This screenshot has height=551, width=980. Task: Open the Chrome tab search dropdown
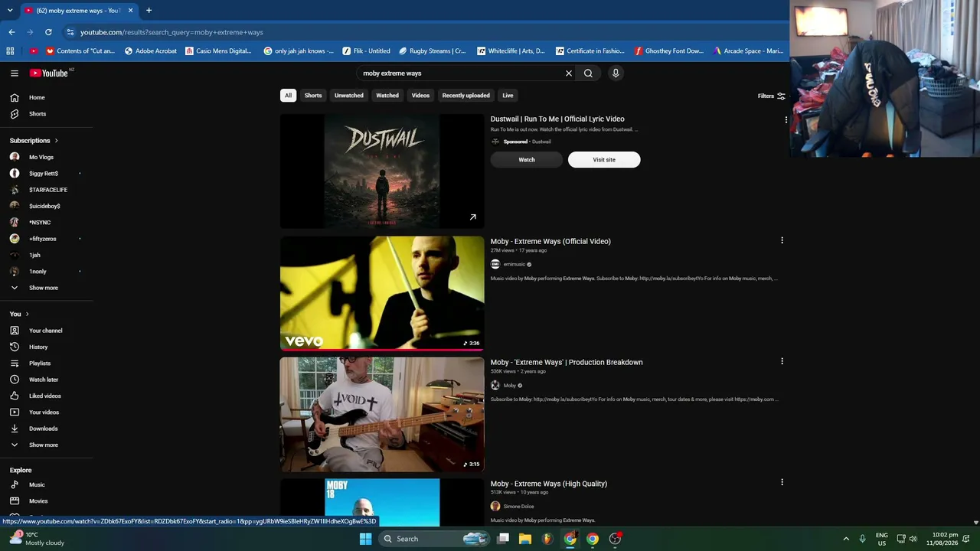8,11
